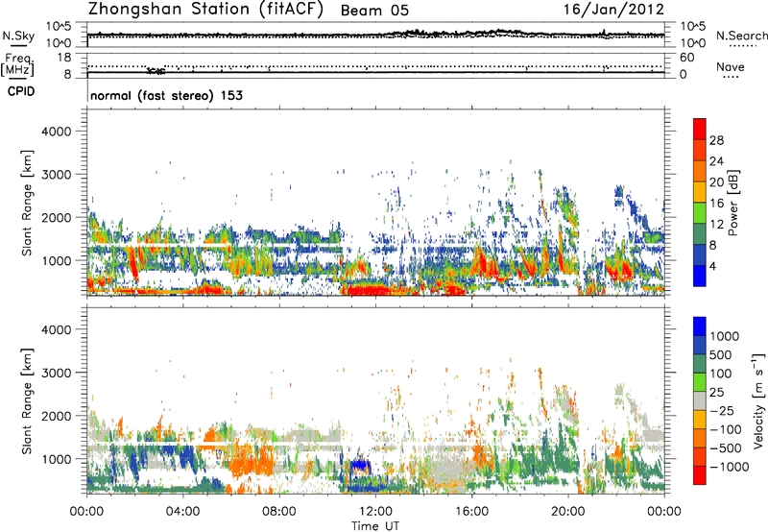Click '2000' tick on power panel axis
This screenshot has width=768, height=532.
(57, 217)
